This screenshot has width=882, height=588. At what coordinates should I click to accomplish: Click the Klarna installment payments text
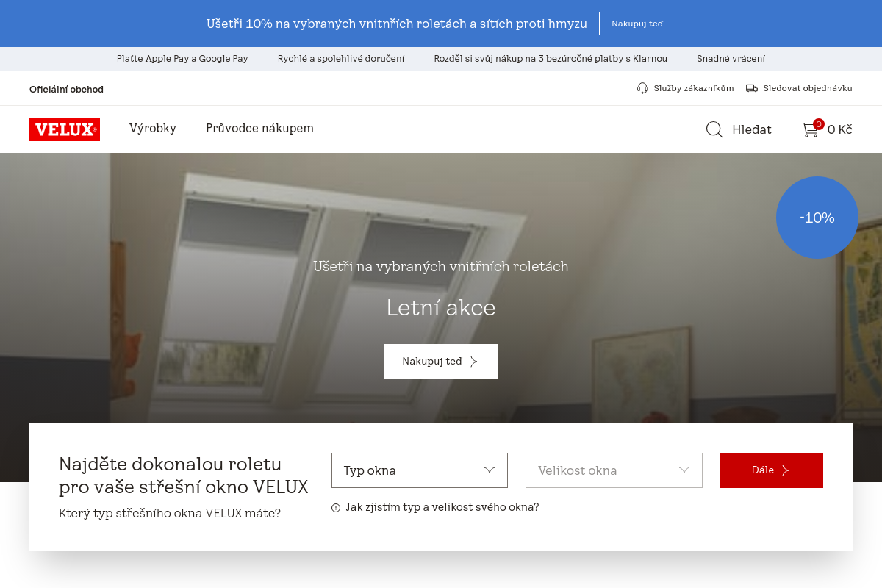click(x=551, y=59)
